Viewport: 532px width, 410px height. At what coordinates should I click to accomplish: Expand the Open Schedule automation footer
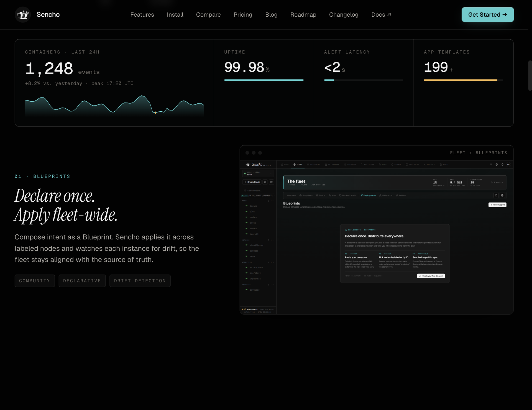259,312
